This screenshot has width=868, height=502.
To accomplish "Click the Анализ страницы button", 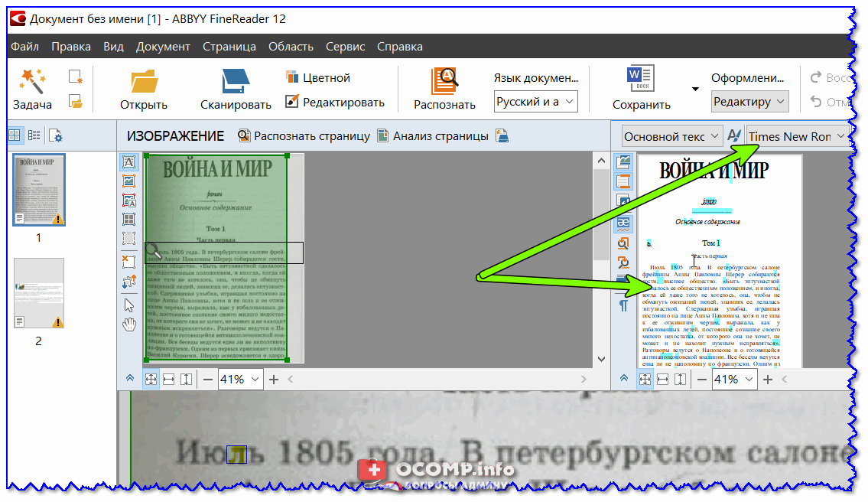I will 433,135.
